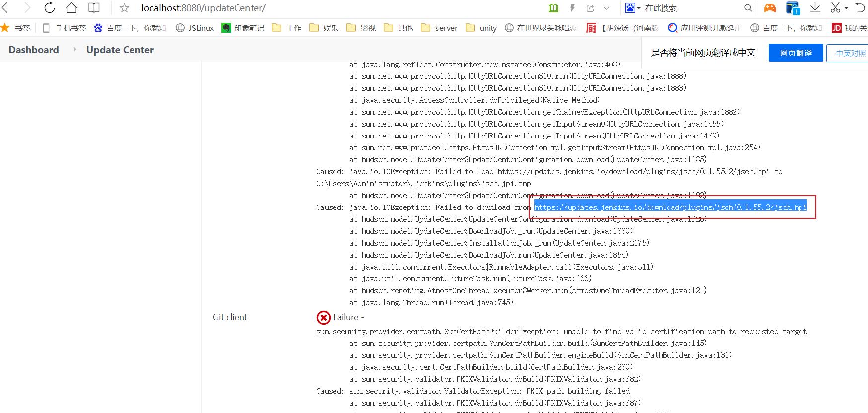Go to Dashboard breadcrumb
This screenshot has height=413, width=868.
34,50
